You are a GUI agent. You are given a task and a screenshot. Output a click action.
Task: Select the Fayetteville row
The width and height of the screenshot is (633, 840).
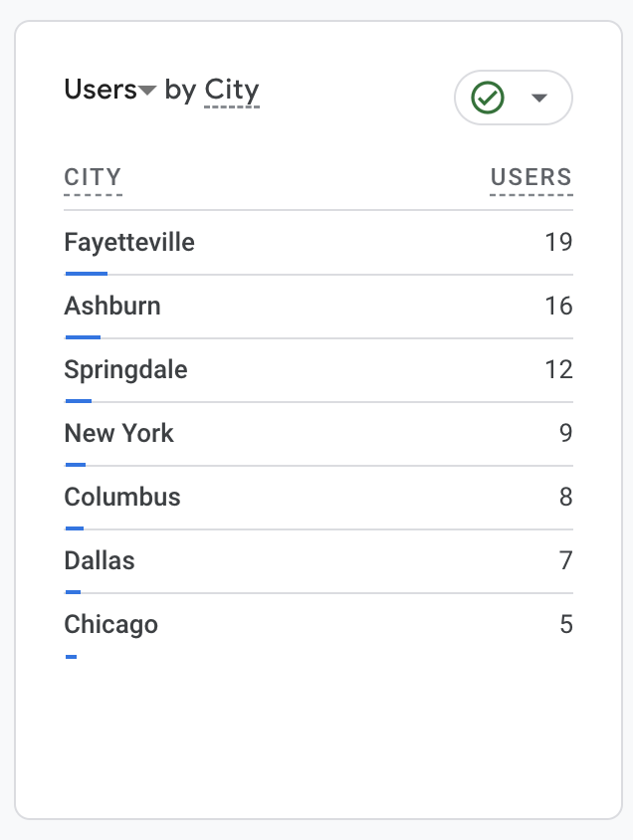click(129, 242)
